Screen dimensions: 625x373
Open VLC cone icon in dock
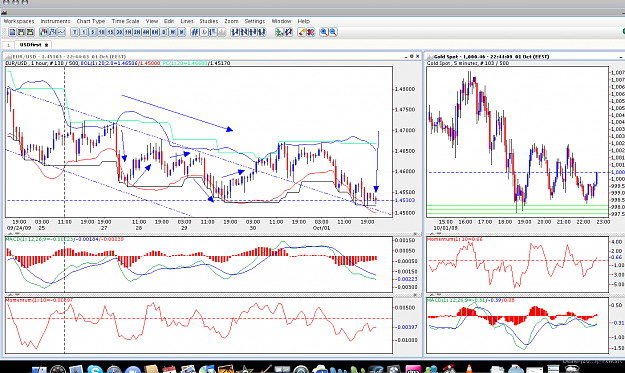point(469,369)
